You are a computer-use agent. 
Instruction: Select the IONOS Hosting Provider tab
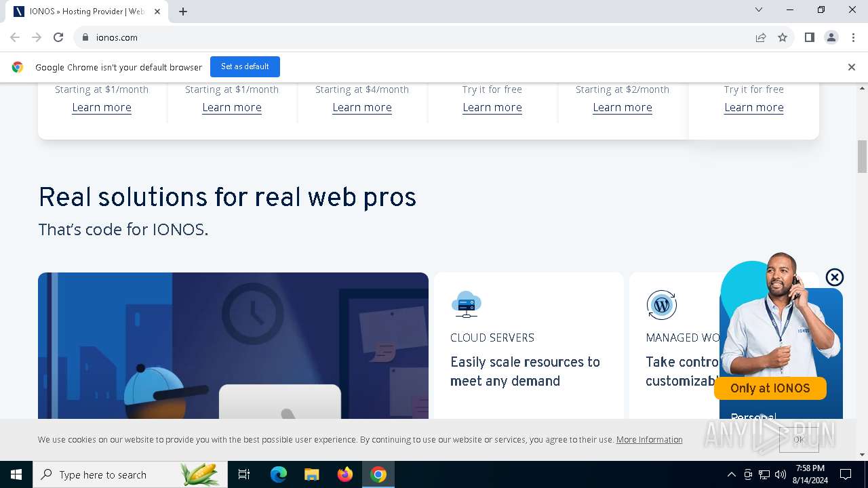(87, 12)
